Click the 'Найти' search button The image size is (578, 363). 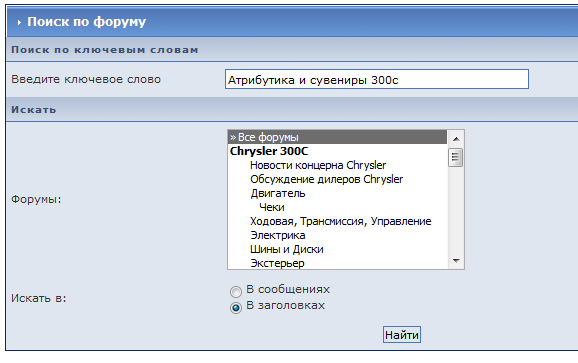pos(402,335)
